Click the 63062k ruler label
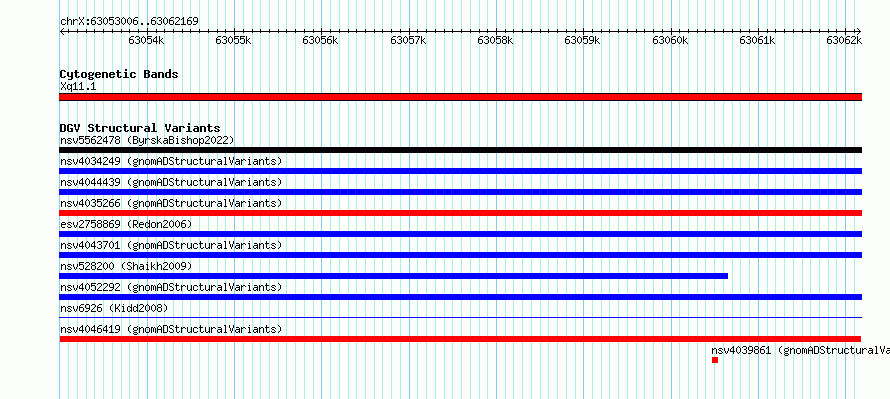 [844, 40]
